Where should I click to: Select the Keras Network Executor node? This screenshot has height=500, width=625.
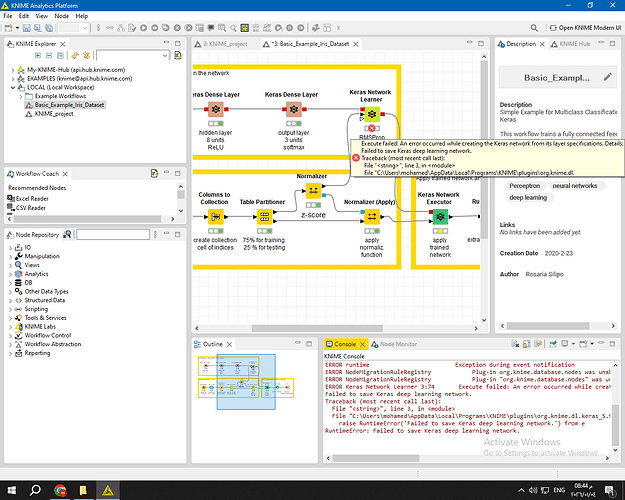tap(440, 217)
